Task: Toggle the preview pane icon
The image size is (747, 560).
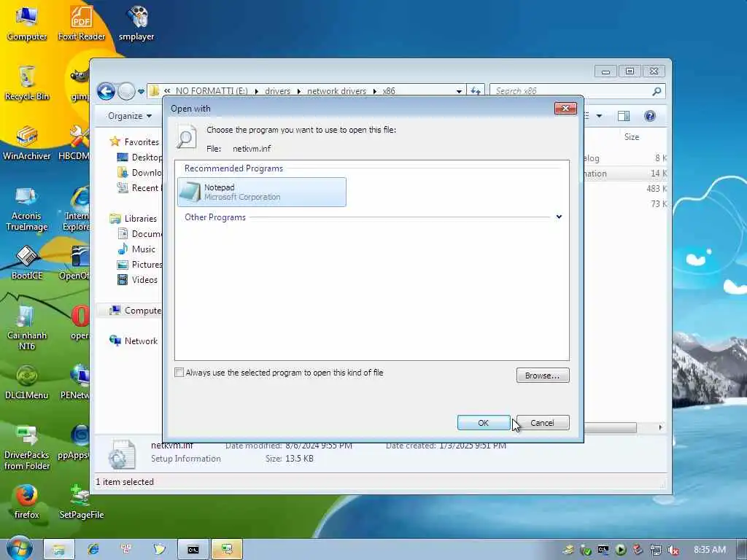Action: point(624,116)
